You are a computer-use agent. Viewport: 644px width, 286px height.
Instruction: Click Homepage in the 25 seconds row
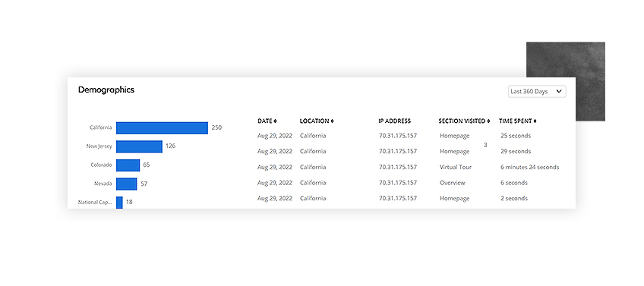point(454,136)
